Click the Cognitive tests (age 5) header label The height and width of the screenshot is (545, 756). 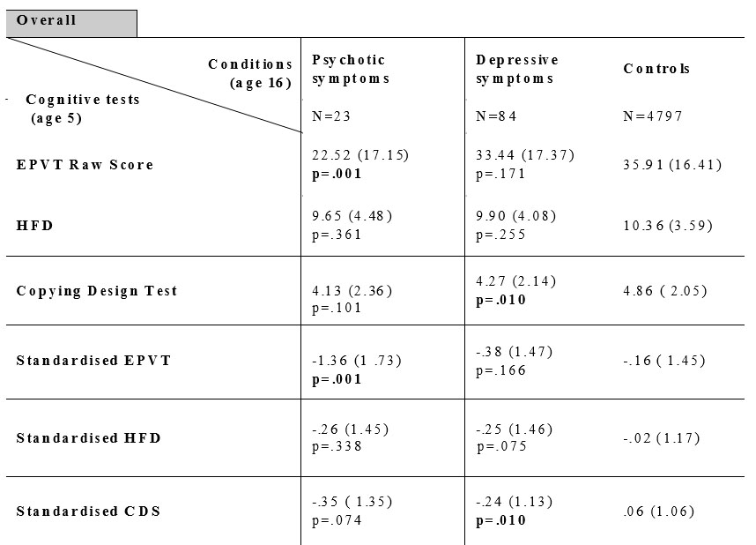pos(83,108)
